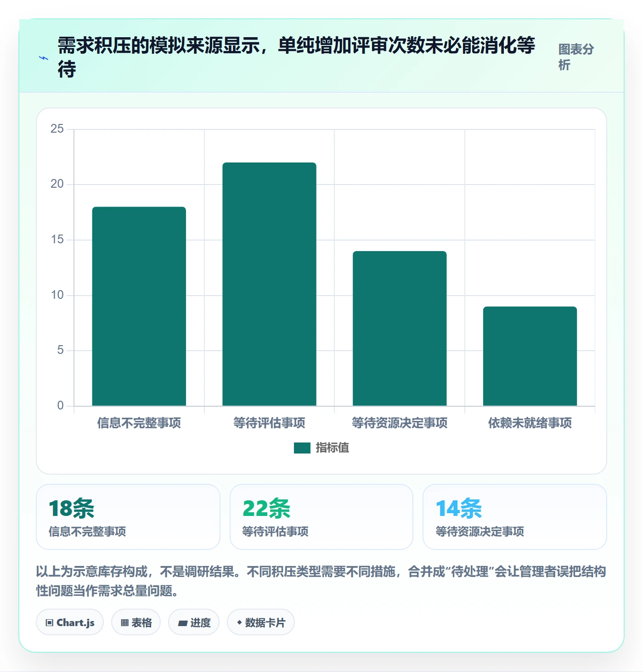
Task: Open the 14条 等待资源决定事项 data card
Action: (x=515, y=517)
